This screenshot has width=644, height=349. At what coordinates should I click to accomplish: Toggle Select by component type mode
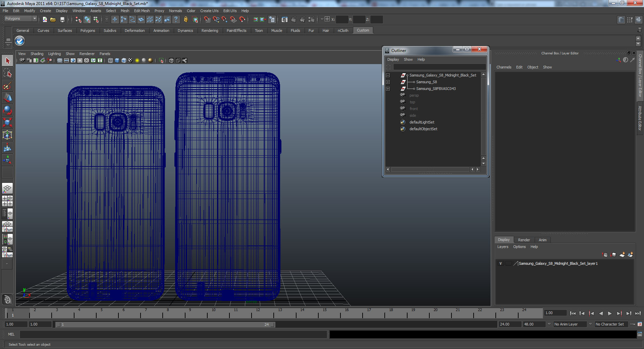point(96,19)
